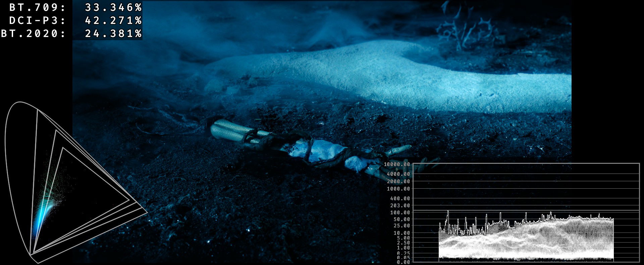Screen dimensions: 644x265
Task: Click the 4000.00 nits axis label
Action: (x=398, y=174)
